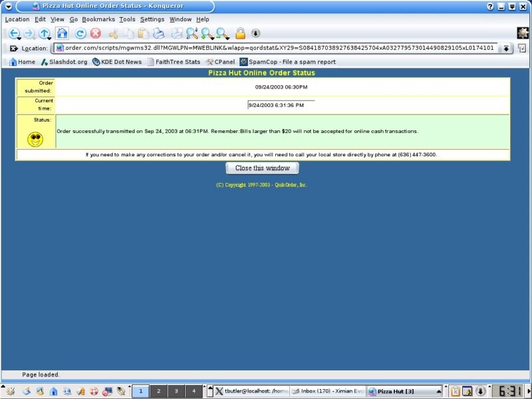Open the Home page toolbar icon

[x=62, y=33]
